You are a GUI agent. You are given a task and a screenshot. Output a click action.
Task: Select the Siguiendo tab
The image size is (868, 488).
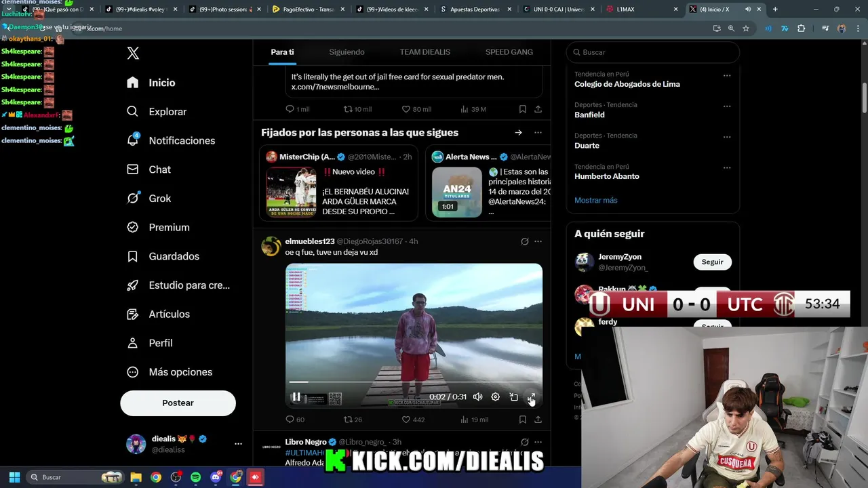(x=347, y=52)
